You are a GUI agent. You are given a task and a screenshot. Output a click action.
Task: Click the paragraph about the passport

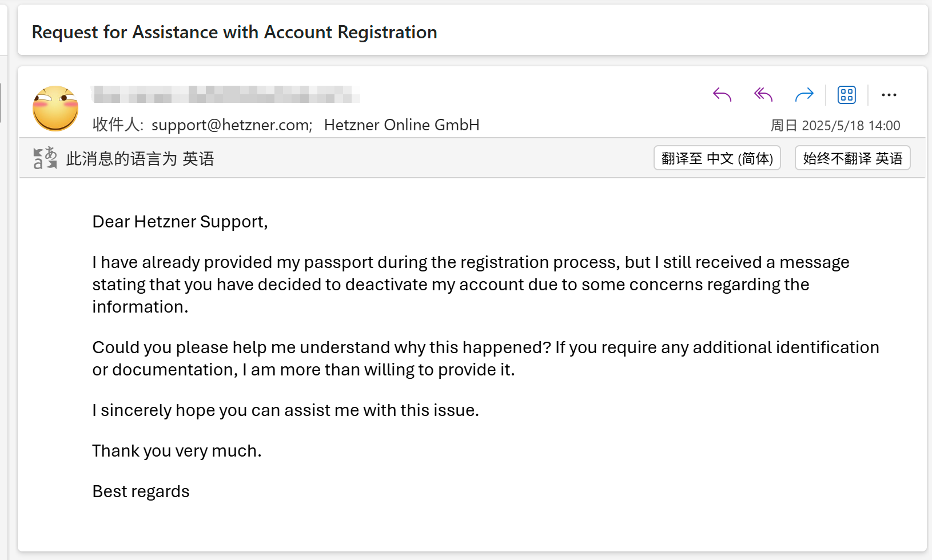471,285
